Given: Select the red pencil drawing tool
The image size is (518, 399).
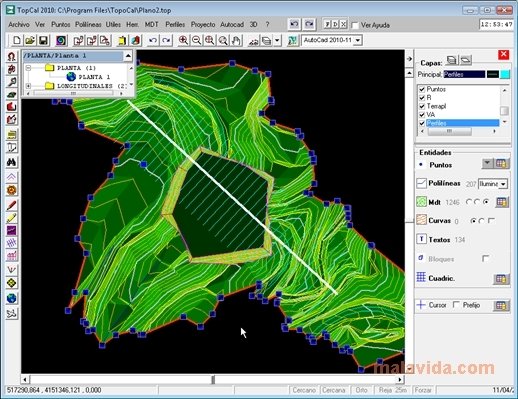Looking at the screenshot, I should [11, 205].
